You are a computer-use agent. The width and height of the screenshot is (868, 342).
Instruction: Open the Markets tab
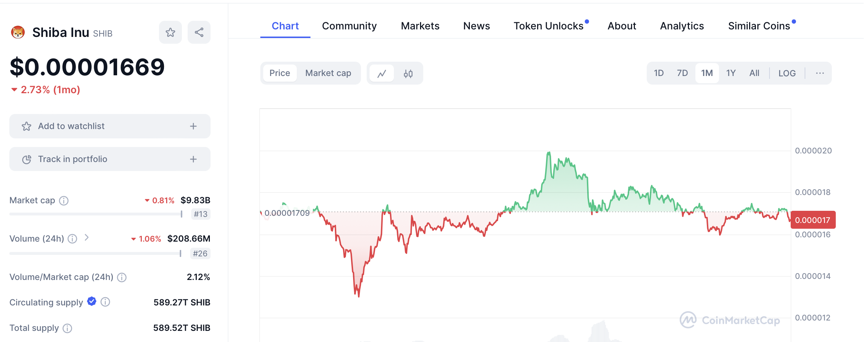click(420, 26)
